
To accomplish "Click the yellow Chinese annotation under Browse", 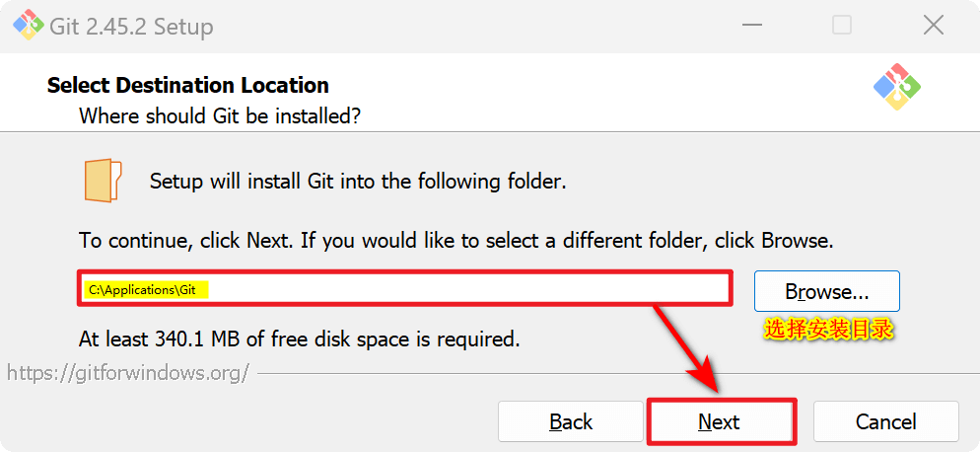I will 829,330.
